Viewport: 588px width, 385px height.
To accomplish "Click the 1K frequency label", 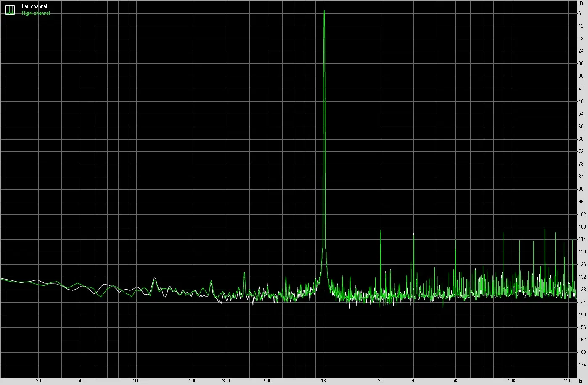I will [324, 381].
